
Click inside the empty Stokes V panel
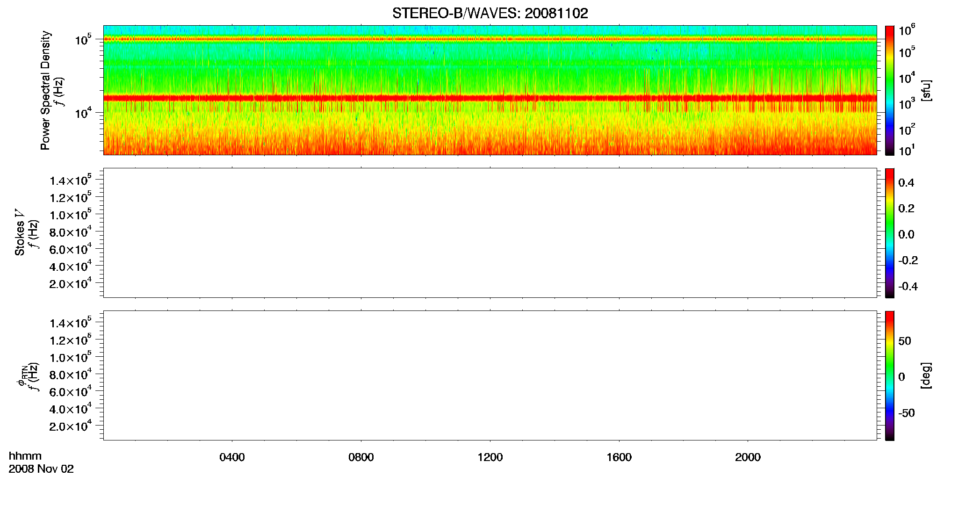tap(490, 233)
